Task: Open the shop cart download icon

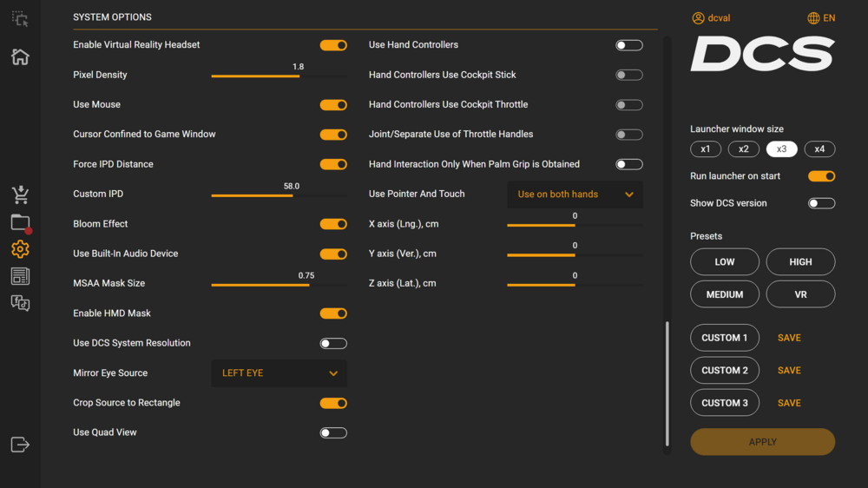Action: coord(20,195)
